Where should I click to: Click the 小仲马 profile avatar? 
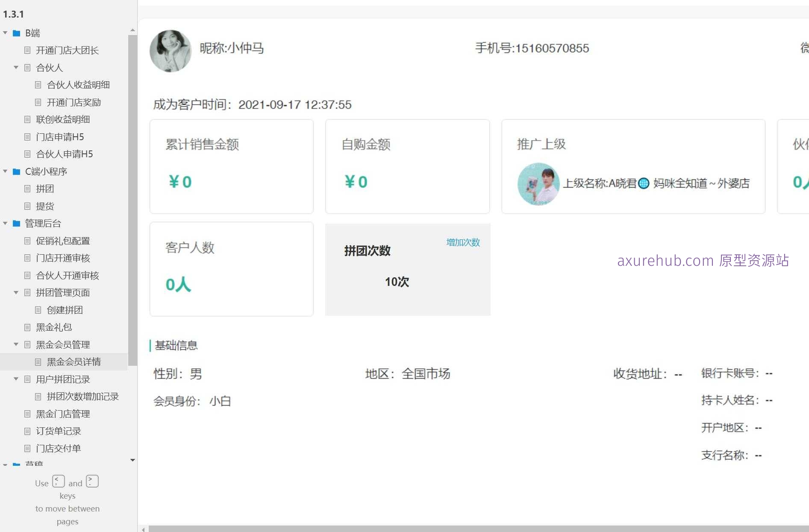click(170, 51)
